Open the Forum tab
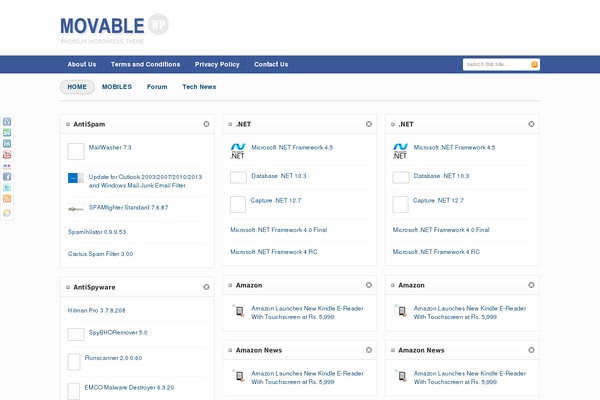 coord(157,87)
